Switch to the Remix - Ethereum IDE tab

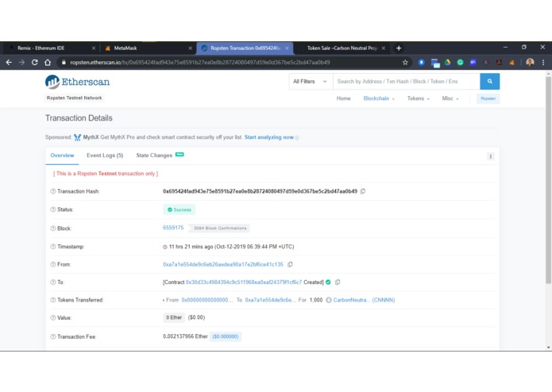(52, 48)
